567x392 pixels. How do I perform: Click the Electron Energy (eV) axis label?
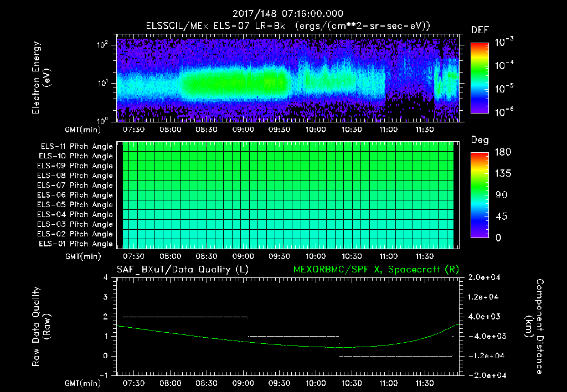(41, 78)
